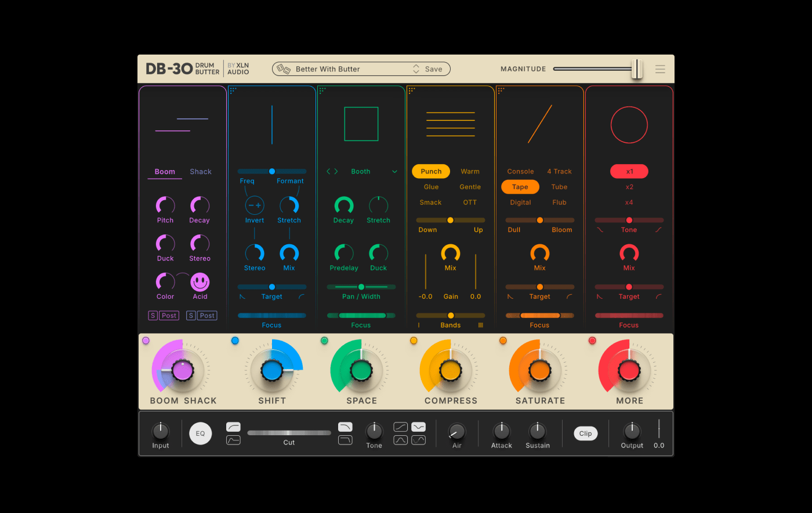Click the Dull / Bloom slider handle
This screenshot has width=812, height=513.
tap(540, 221)
